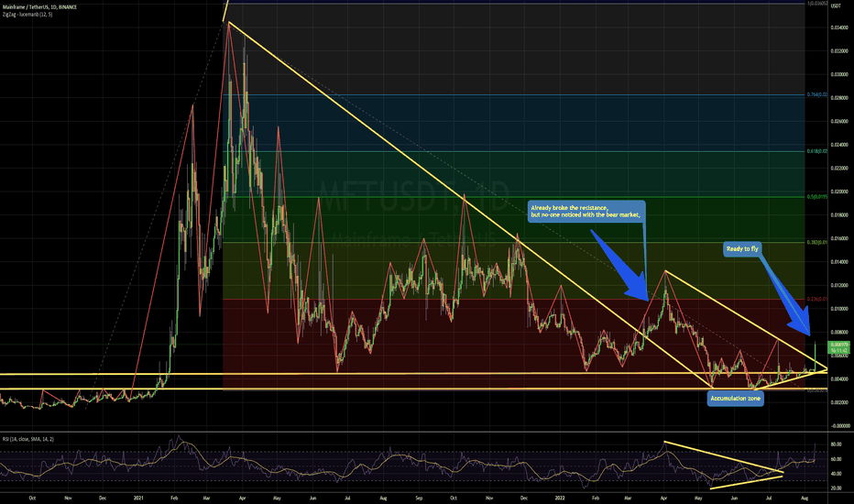
Task: Select the 'Accumulation zone' text label
Action: [x=735, y=399]
